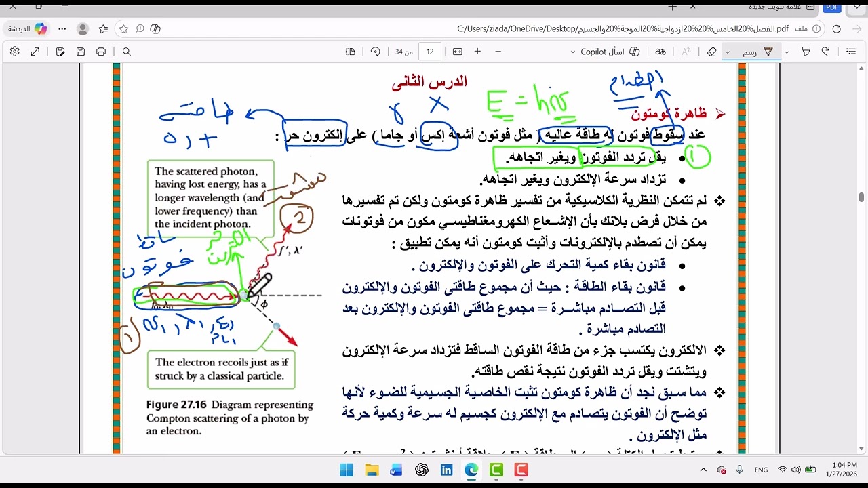868x488 pixels.
Task: Click microphone icon in system tray
Action: click(x=739, y=470)
